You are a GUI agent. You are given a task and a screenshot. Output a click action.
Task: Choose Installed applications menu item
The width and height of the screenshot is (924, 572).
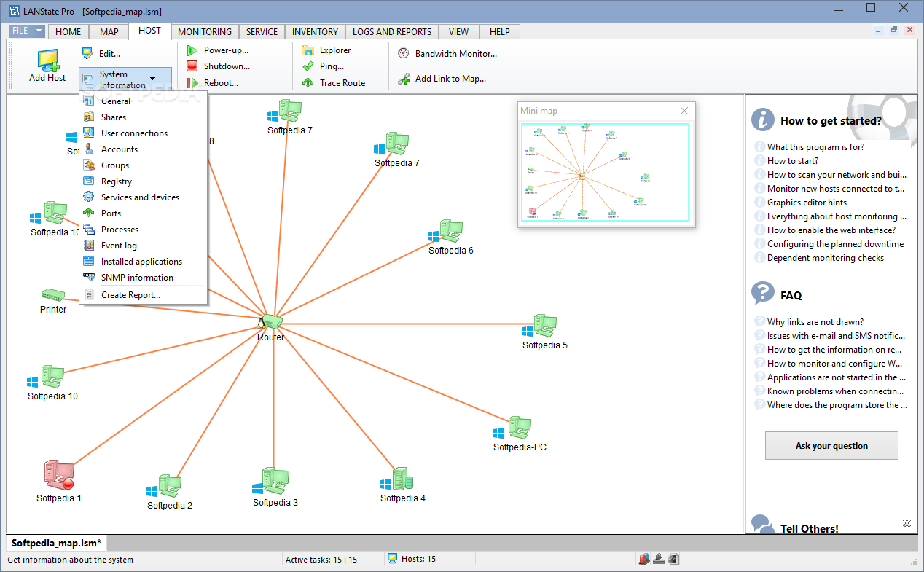coord(144,262)
